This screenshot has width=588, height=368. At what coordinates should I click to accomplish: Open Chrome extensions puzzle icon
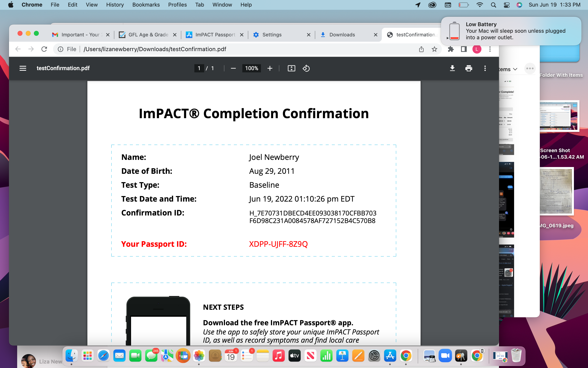click(x=451, y=49)
